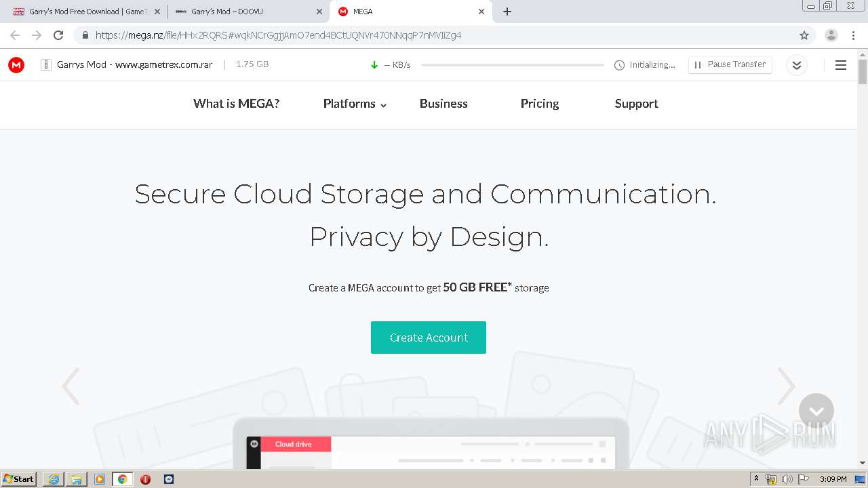Launch Internet Explorer from taskbar

[54, 479]
